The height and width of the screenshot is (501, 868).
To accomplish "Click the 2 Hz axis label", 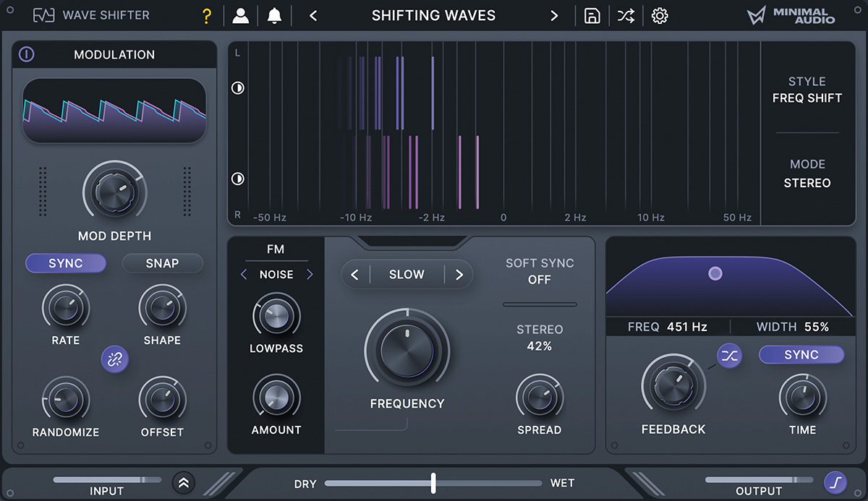I will pos(576,218).
